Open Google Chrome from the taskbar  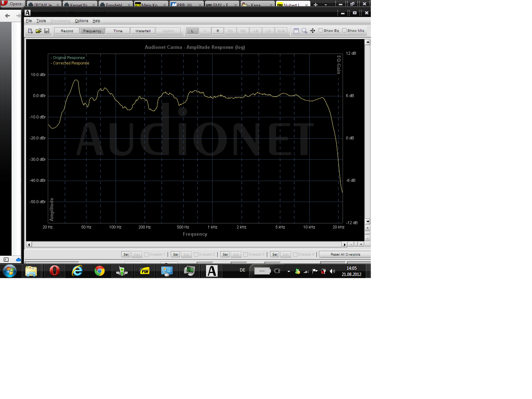click(99, 271)
